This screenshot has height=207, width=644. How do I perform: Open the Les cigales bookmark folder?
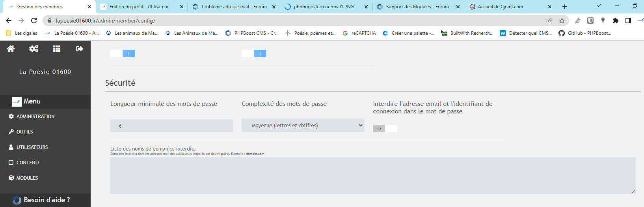click(22, 33)
